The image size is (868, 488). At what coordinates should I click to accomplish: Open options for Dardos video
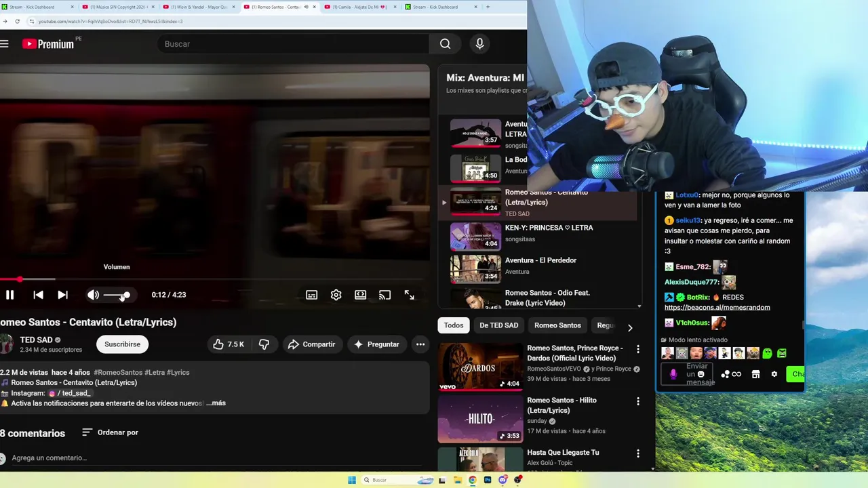pyautogui.click(x=637, y=349)
